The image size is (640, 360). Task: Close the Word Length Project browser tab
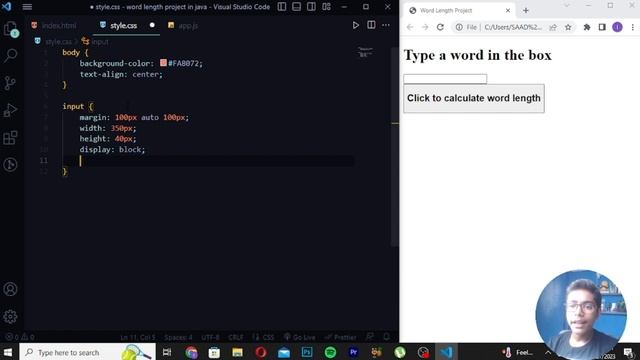point(508,11)
